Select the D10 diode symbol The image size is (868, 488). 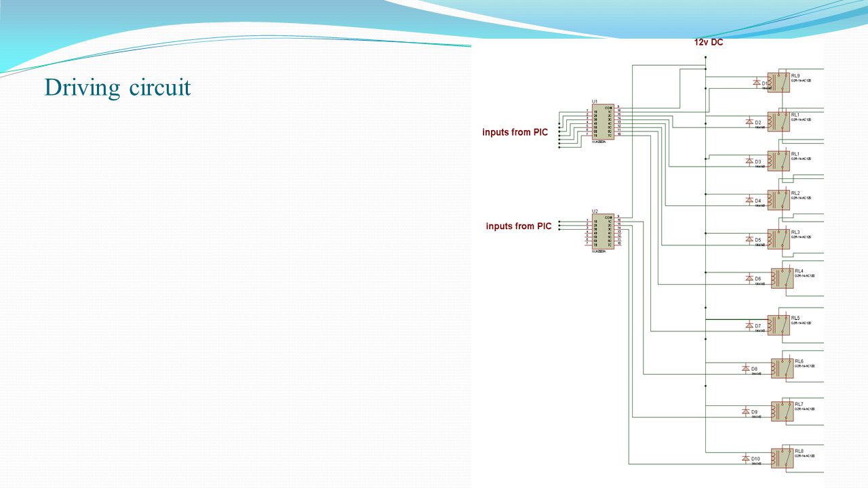[x=745, y=459]
